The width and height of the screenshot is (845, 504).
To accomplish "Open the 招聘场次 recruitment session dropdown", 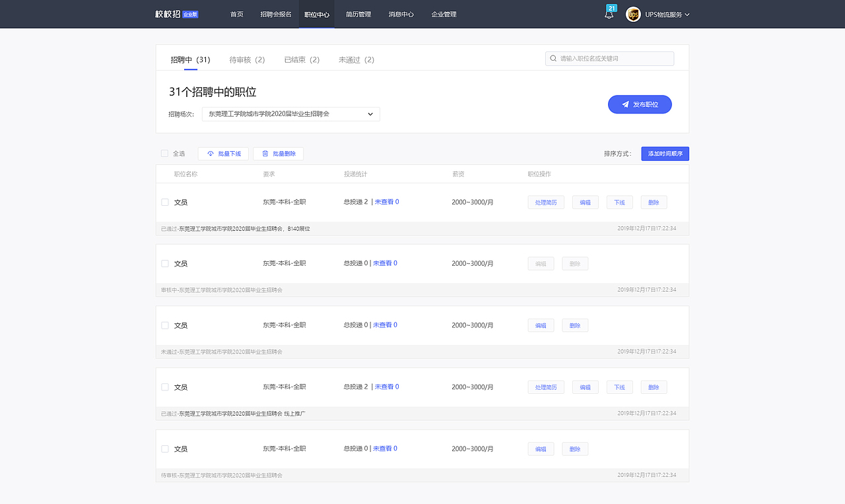I will pyautogui.click(x=290, y=113).
